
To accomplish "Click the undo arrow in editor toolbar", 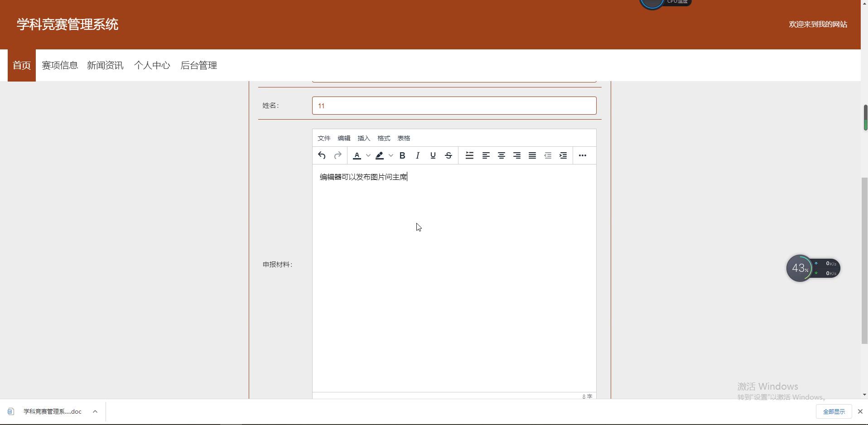I will click(322, 155).
